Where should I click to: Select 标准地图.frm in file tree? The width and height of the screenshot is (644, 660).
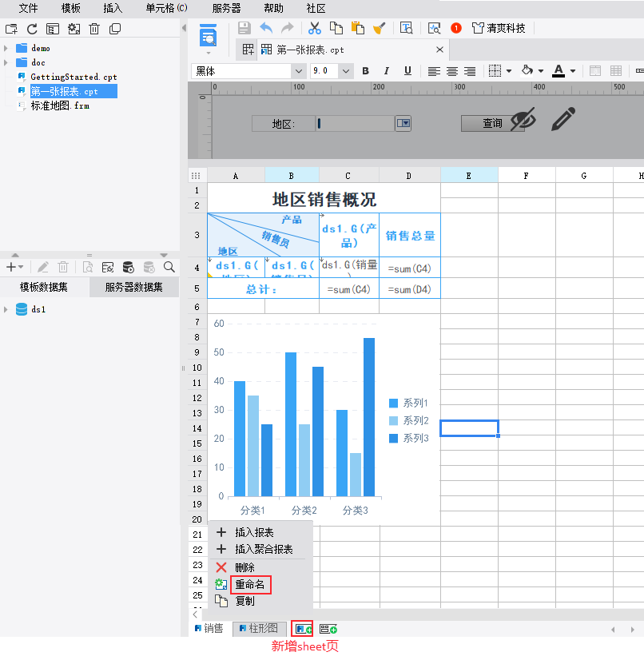[60, 105]
